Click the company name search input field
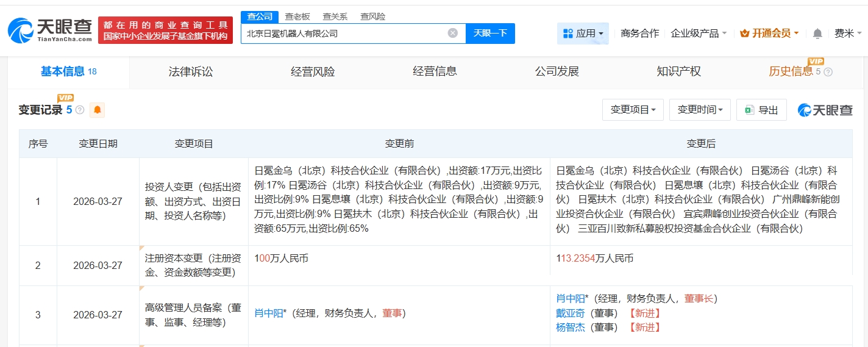The width and height of the screenshot is (868, 347). 344,34
